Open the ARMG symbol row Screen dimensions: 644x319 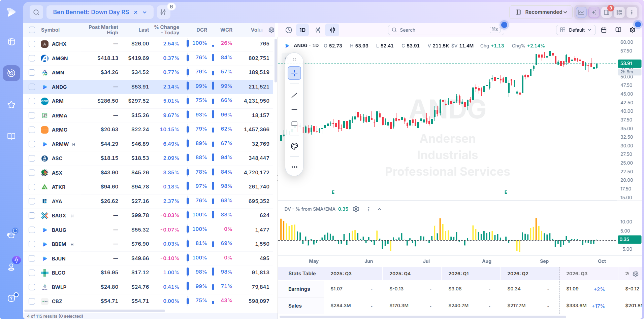tap(148, 130)
